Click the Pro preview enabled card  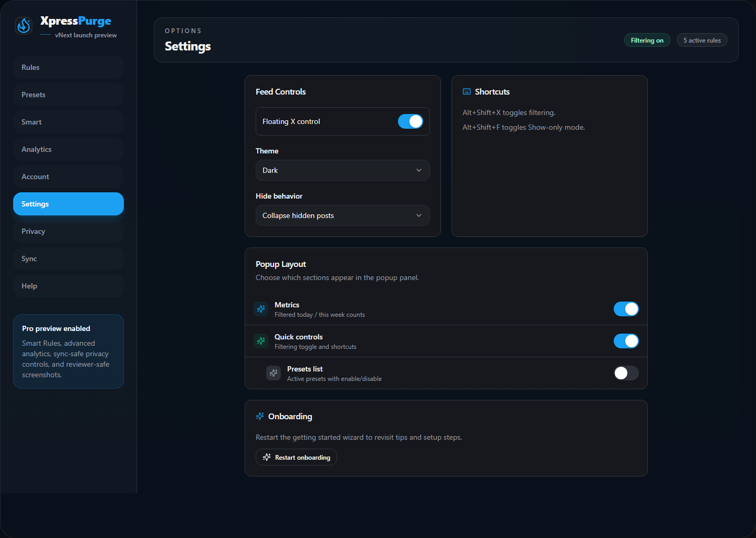click(x=68, y=351)
